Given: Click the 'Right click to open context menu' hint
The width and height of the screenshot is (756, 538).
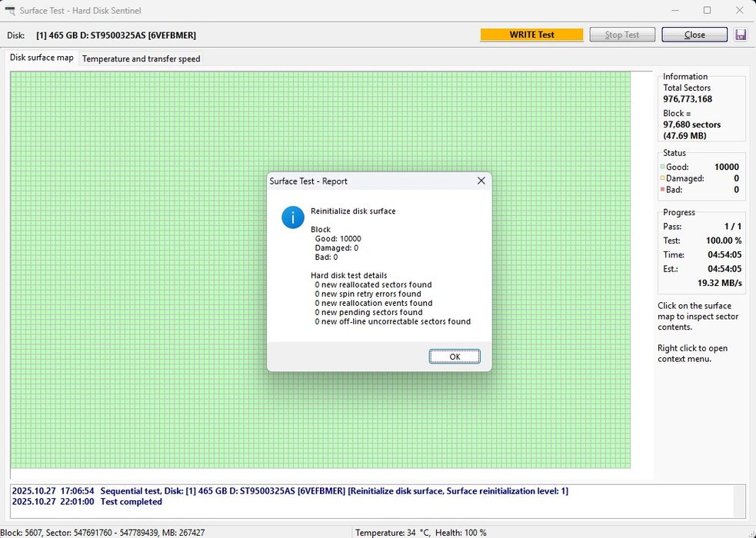Looking at the screenshot, I should pyautogui.click(x=692, y=354).
